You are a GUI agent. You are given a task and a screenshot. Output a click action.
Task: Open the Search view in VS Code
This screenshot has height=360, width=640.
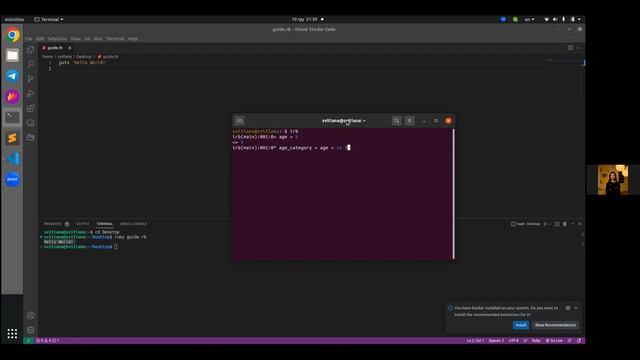(x=31, y=64)
